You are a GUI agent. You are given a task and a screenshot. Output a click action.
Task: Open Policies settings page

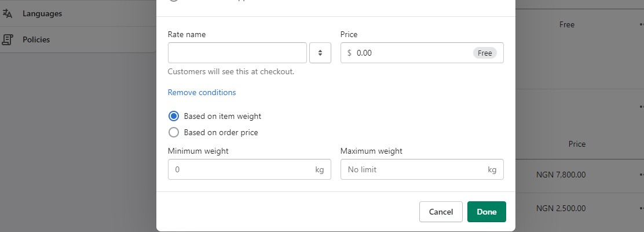pos(36,39)
